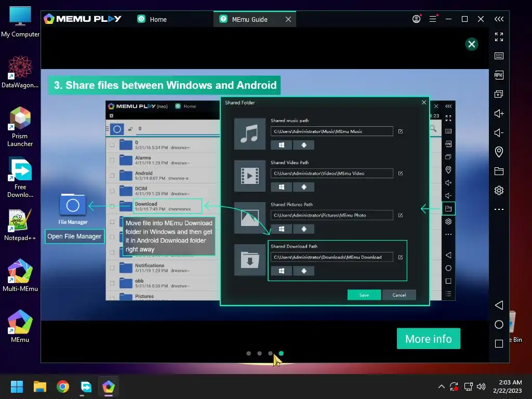Select the DataWagon desktop shortcut
Image resolution: width=532 pixels, height=399 pixels.
click(x=20, y=72)
